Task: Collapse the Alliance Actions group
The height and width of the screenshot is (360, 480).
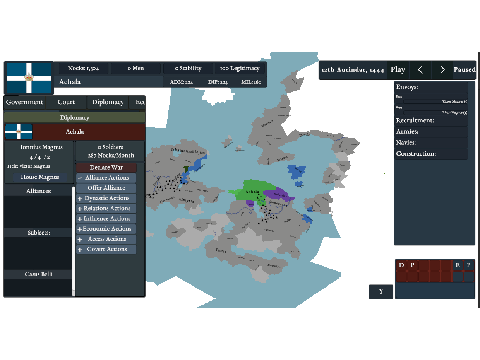Action: [106, 178]
